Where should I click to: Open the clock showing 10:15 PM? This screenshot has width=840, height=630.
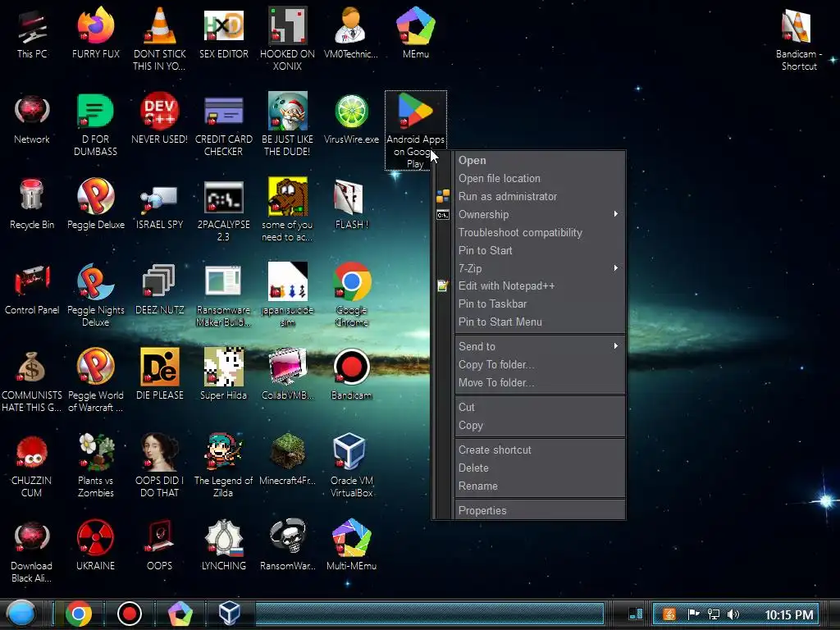coord(788,615)
